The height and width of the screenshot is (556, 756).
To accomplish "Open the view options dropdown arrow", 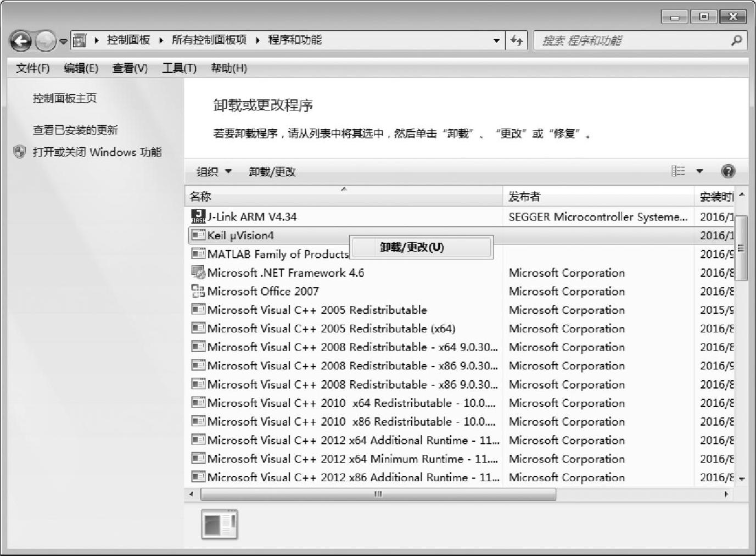I will (x=699, y=171).
